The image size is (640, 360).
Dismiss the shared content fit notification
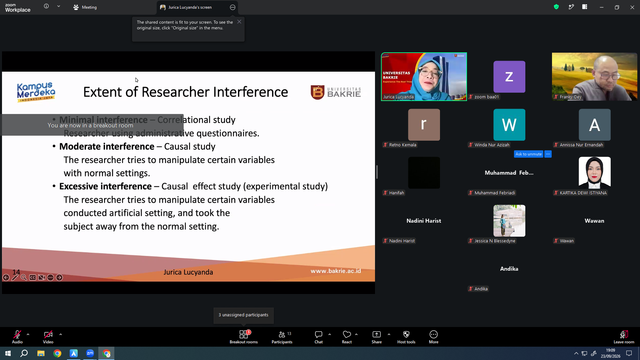[x=239, y=22]
